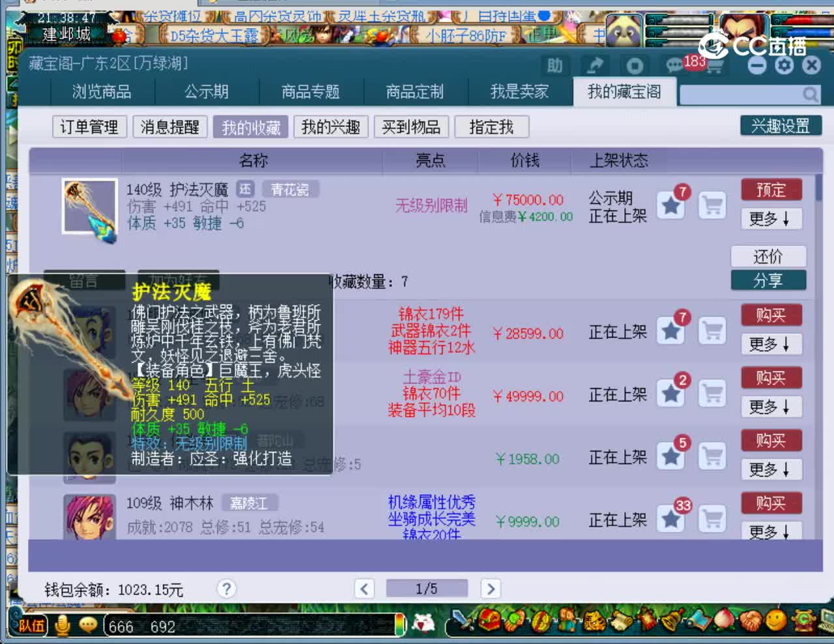Click the magnifier search icon
The width and height of the screenshot is (834, 644).
[810, 95]
